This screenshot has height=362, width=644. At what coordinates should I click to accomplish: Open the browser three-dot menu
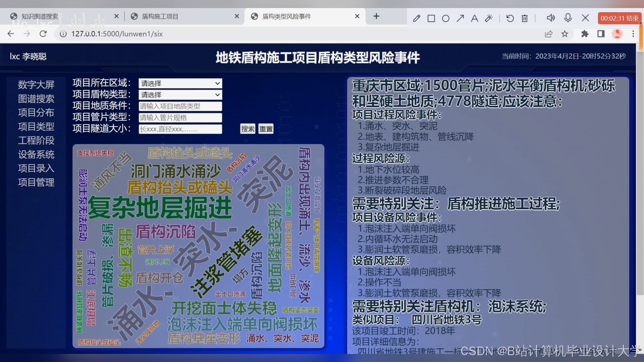click(x=633, y=34)
